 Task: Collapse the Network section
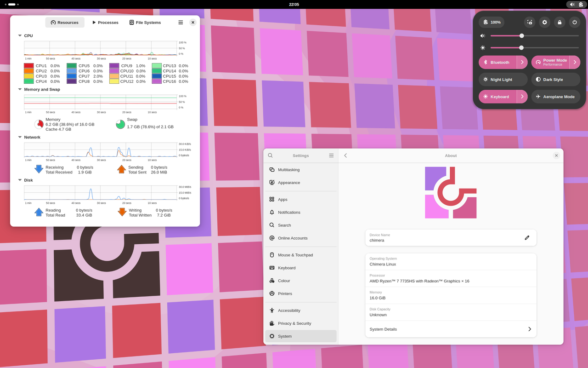pos(20,137)
